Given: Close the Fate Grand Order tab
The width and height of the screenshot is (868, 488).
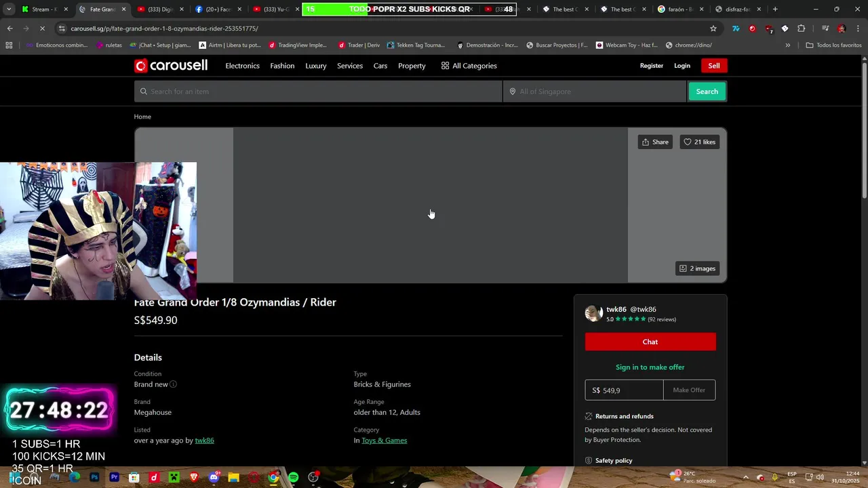Looking at the screenshot, I should [x=123, y=9].
